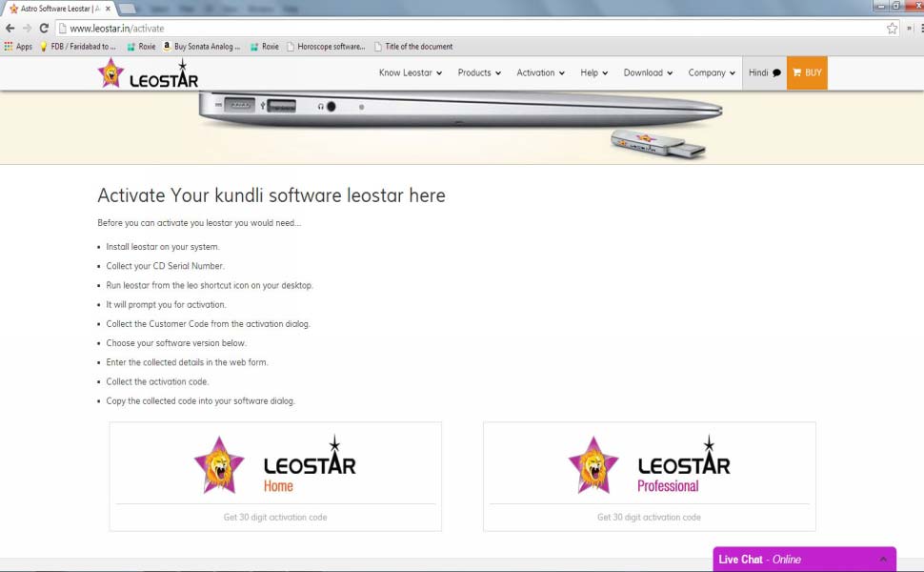Expand the Know Leostar menu
The height and width of the screenshot is (572, 924).
(411, 72)
